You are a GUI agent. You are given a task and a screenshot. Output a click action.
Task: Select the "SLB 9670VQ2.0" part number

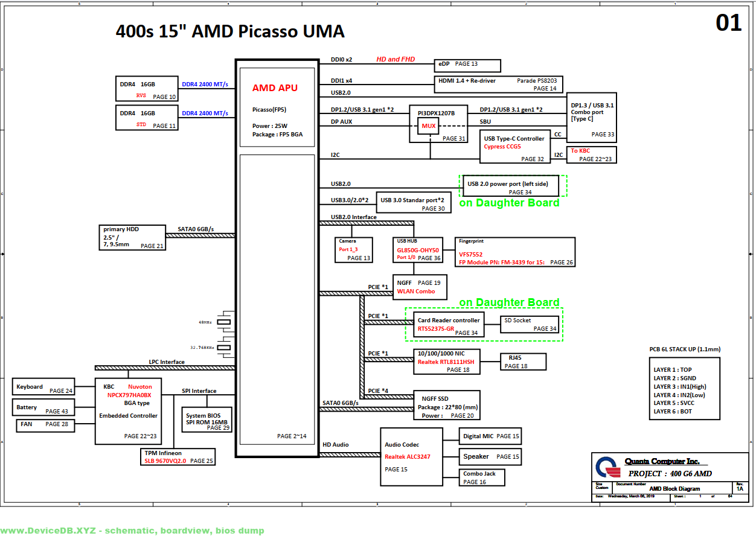click(x=165, y=461)
